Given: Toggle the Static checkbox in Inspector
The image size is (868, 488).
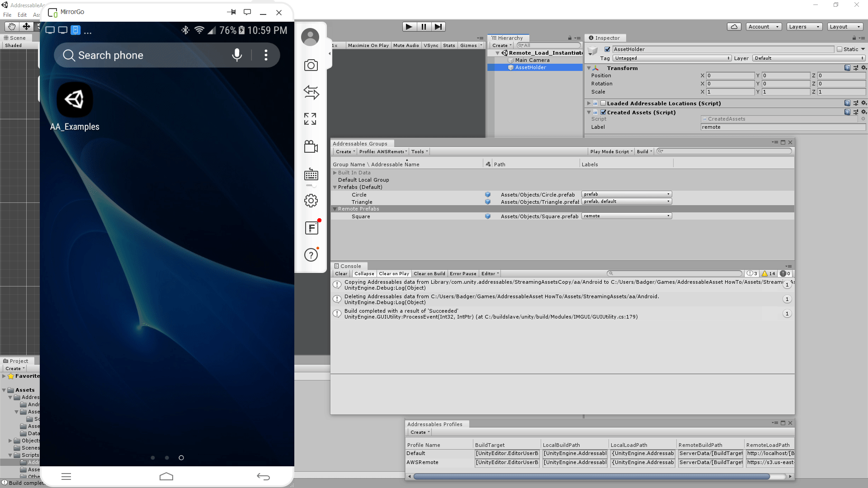Looking at the screenshot, I should point(840,49).
